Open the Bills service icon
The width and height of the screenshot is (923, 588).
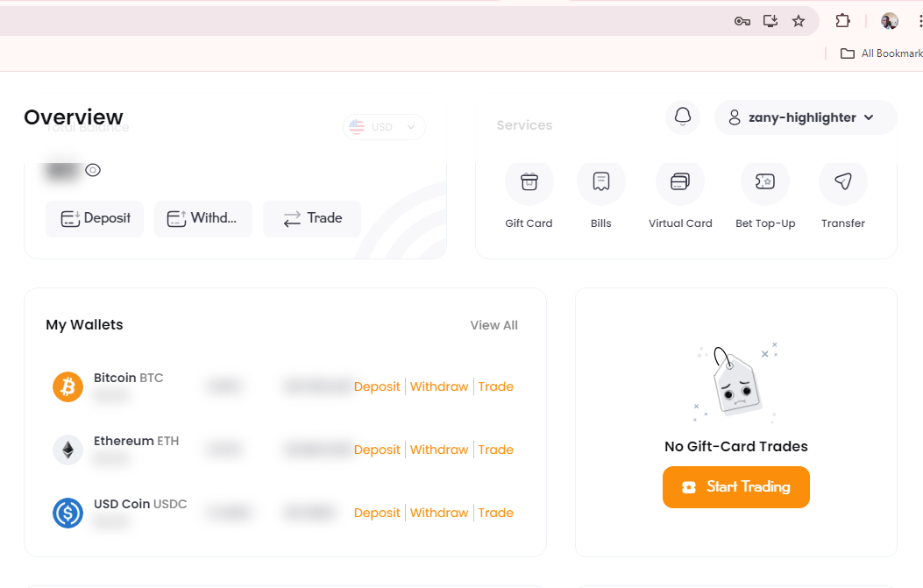click(x=601, y=182)
